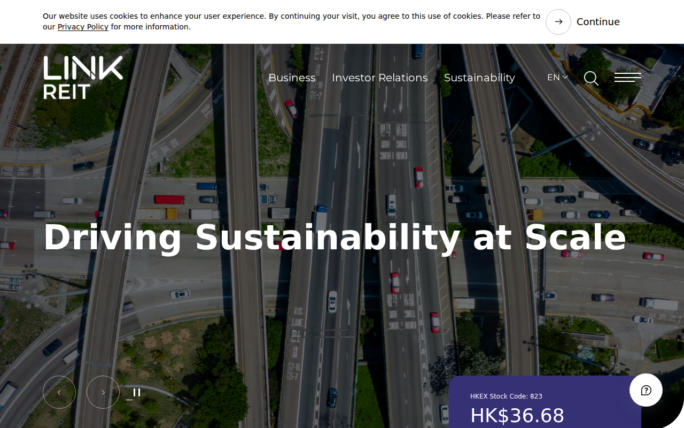Image resolution: width=684 pixels, height=428 pixels.
Task: Open the hamburger navigation menu
Action: tap(628, 77)
